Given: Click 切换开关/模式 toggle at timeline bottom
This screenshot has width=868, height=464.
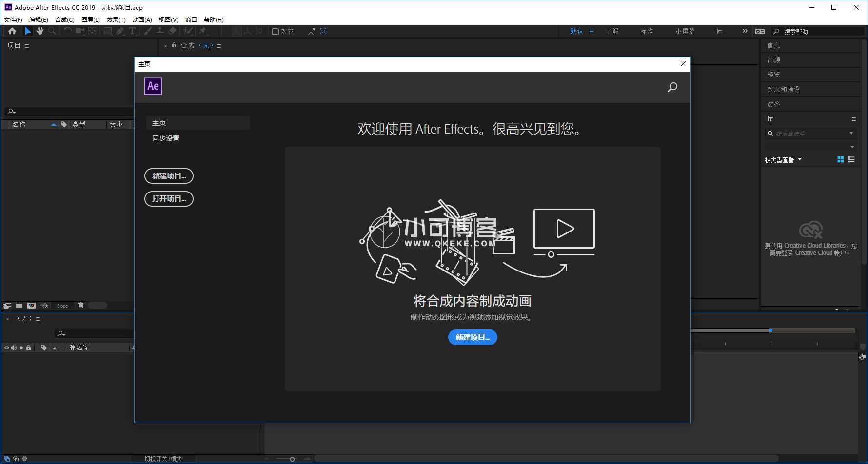Looking at the screenshot, I should [x=163, y=459].
